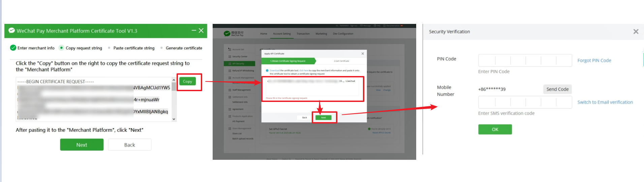Click the WeChat Pay logo in Certificate Tool title bar
The image size is (644, 182).
click(11, 30)
